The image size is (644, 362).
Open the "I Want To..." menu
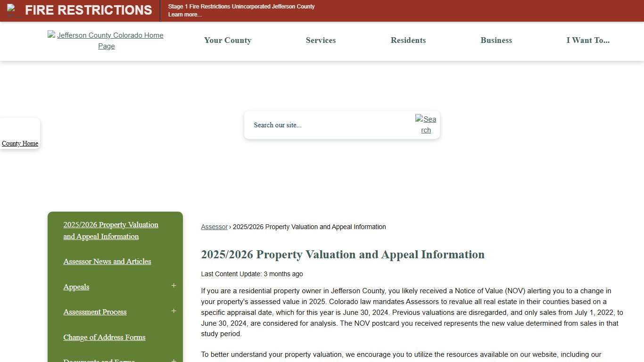point(588,41)
